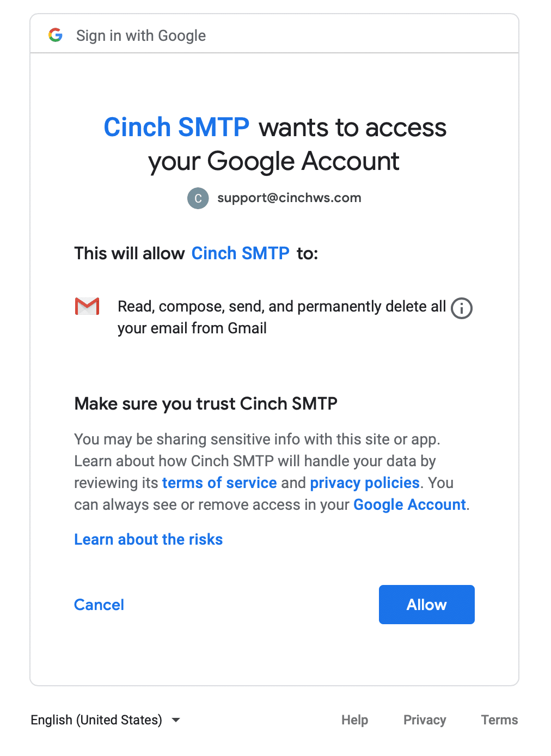Open the privacy policies link
The height and width of the screenshot is (756, 551).
(365, 483)
